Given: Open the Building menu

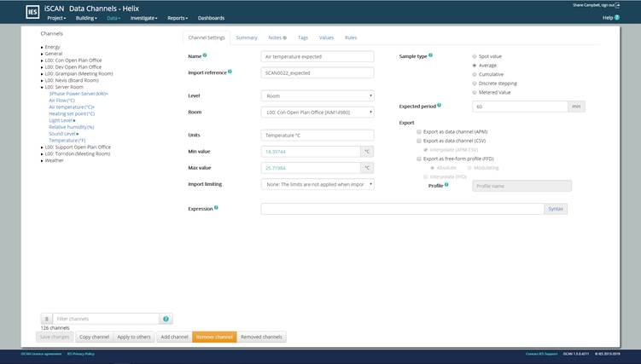Looking at the screenshot, I should [x=86, y=18].
